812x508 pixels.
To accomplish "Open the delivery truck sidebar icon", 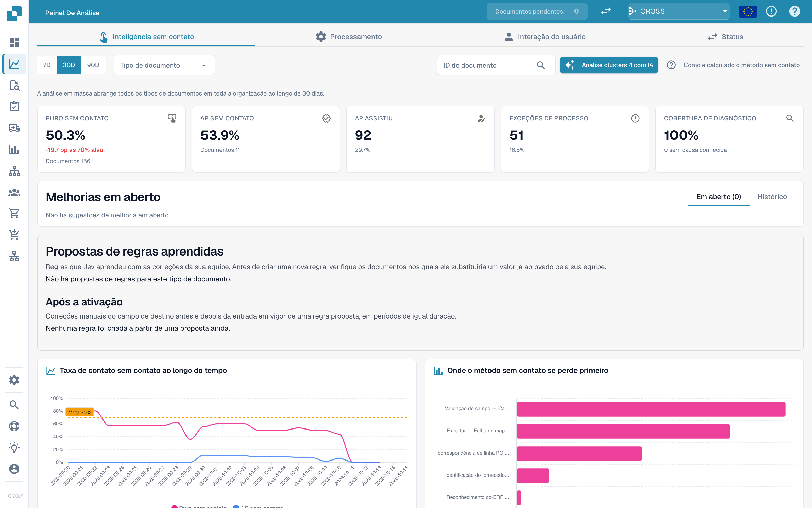I will tap(14, 128).
